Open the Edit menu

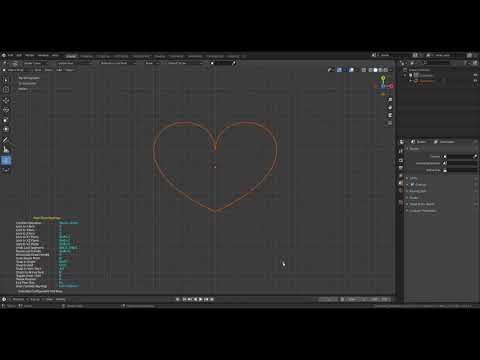(19, 55)
